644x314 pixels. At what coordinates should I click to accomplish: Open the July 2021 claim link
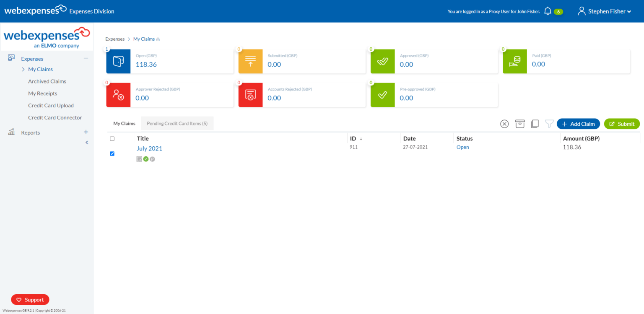149,148
